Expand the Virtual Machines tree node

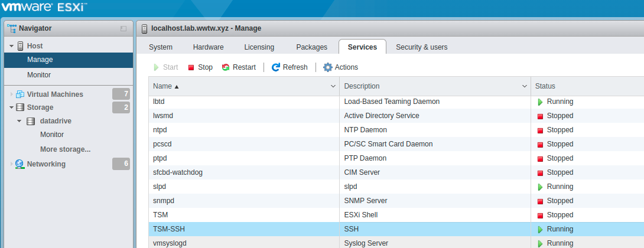click(11, 94)
